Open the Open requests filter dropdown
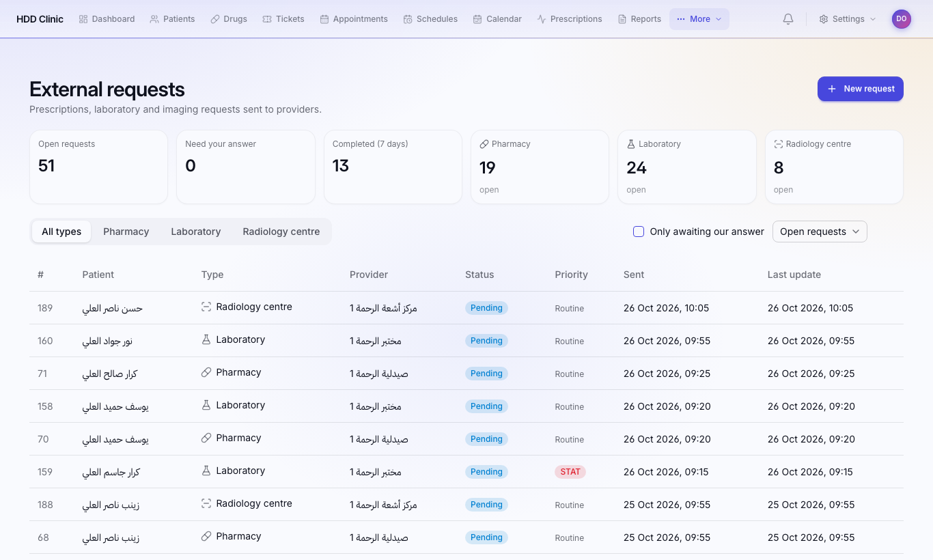Screen dimensions: 933x560 (820, 232)
